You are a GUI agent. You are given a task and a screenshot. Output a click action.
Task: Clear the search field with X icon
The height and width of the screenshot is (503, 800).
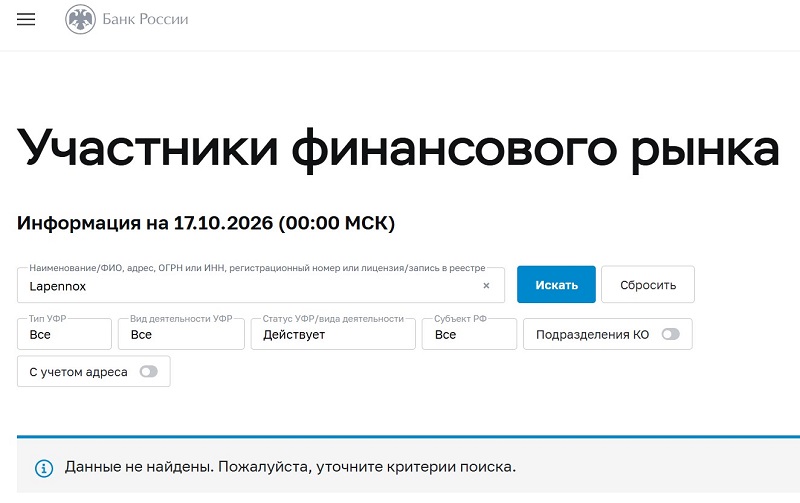[486, 286]
